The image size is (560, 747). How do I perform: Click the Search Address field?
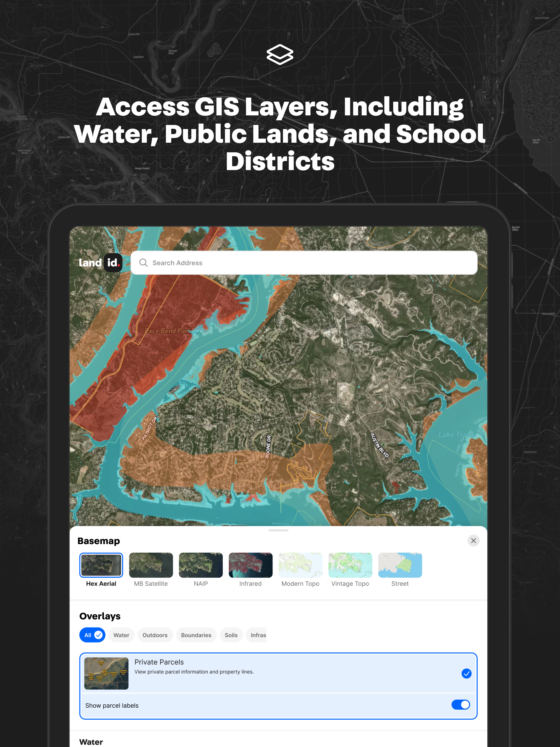point(304,263)
